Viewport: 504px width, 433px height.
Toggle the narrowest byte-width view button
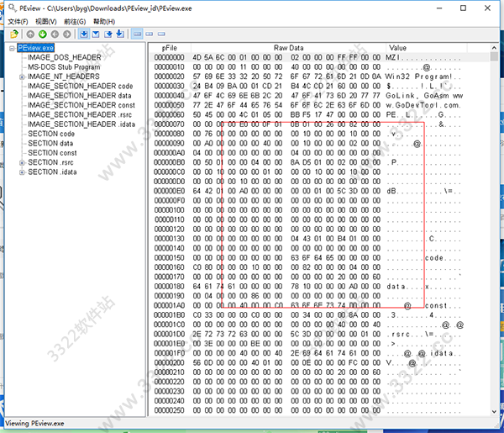pyautogui.click(x=160, y=34)
